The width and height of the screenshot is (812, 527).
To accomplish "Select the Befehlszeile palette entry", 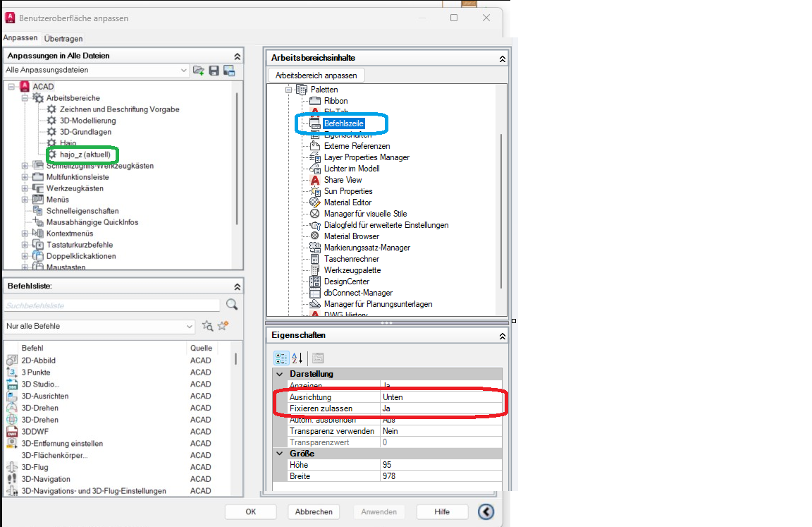I will tap(344, 123).
